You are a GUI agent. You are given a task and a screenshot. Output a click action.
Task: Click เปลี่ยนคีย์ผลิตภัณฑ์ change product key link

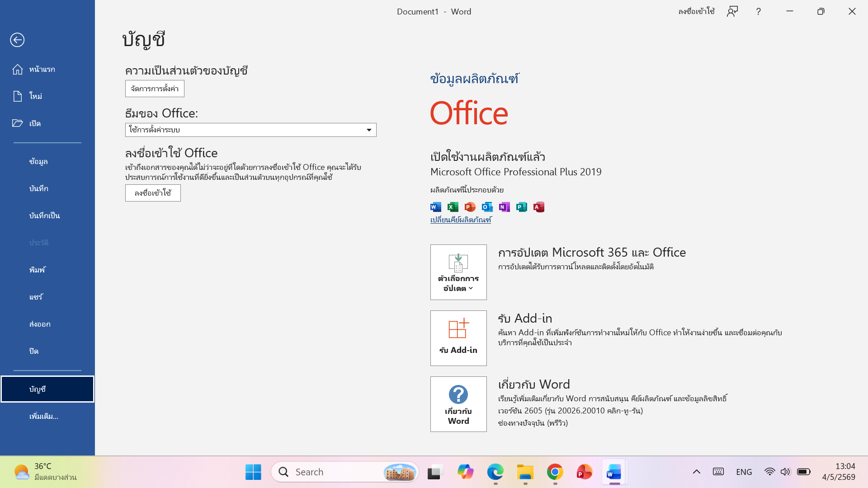(461, 220)
